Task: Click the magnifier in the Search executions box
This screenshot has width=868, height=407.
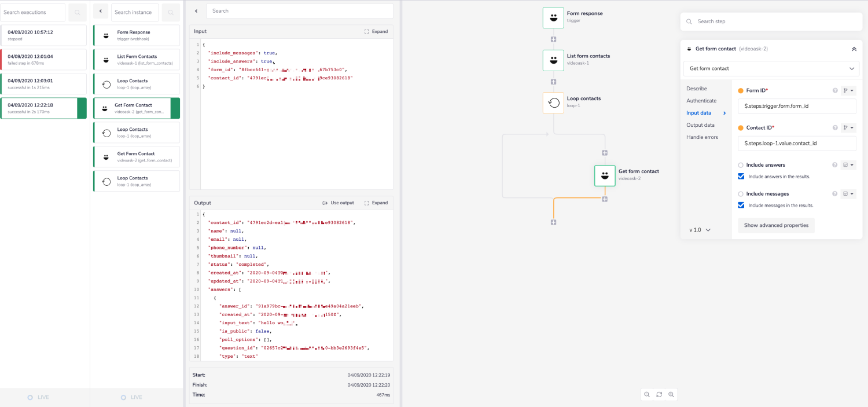Action: click(77, 12)
